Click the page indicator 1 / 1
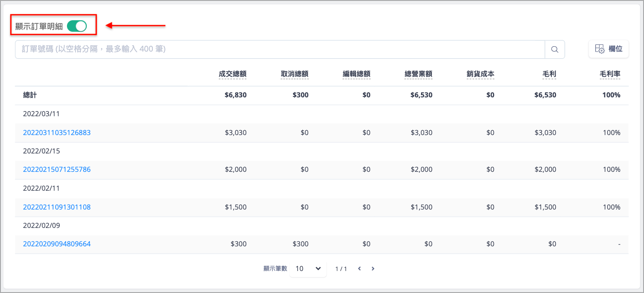 pyautogui.click(x=341, y=269)
